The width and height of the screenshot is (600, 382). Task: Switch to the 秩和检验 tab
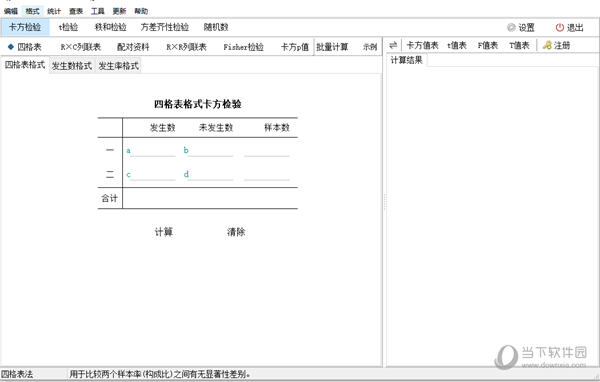point(111,27)
